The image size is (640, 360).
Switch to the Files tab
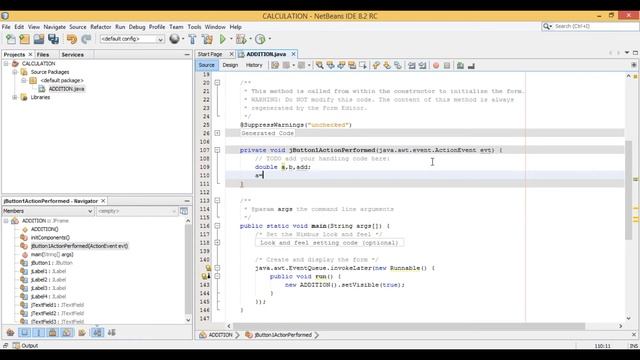click(x=42, y=55)
